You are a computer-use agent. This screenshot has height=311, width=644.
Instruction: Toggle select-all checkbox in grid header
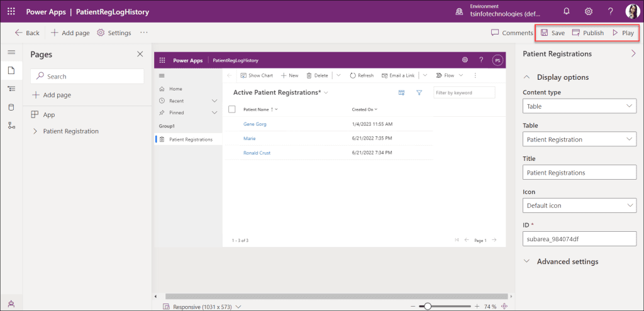(x=231, y=109)
